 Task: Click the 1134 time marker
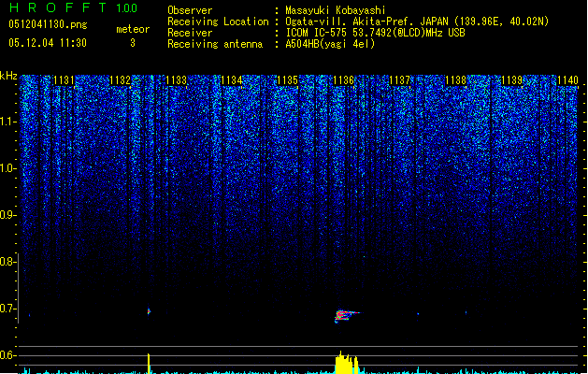232,80
